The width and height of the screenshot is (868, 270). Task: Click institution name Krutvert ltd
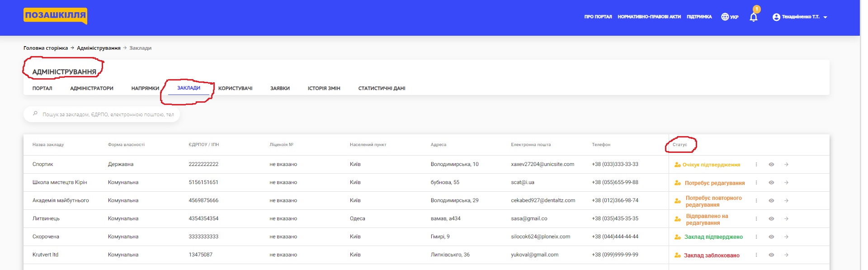(45, 255)
